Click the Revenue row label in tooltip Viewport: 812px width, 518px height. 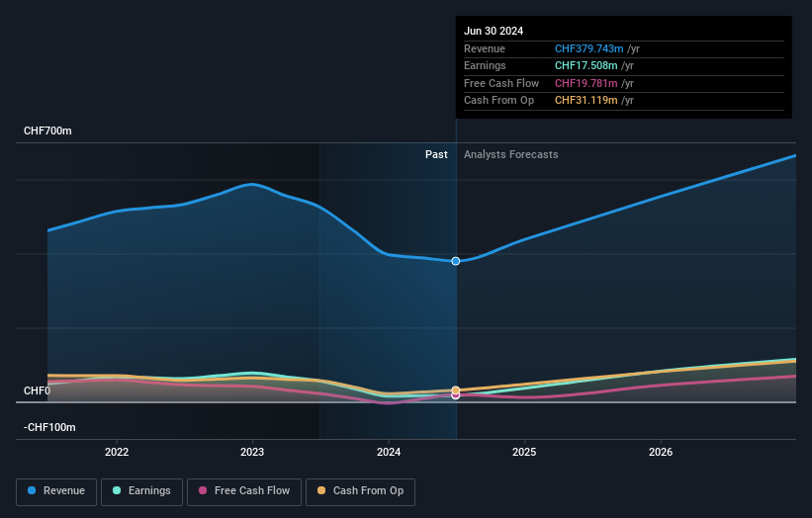(485, 48)
